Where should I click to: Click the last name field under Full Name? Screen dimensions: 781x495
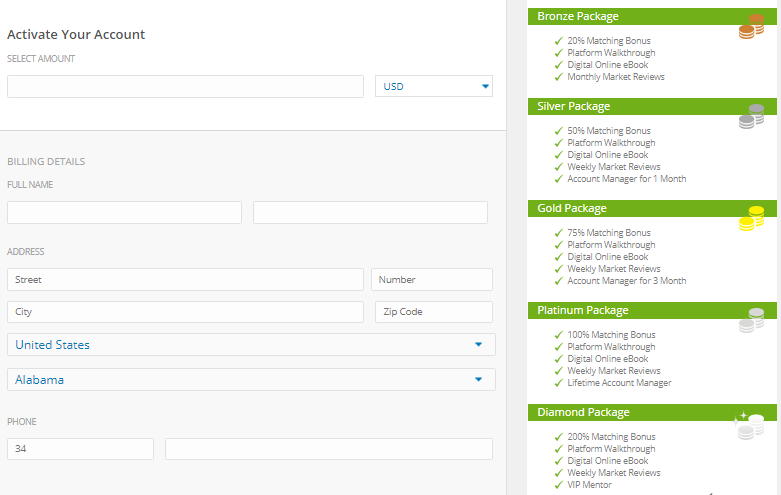(370, 212)
